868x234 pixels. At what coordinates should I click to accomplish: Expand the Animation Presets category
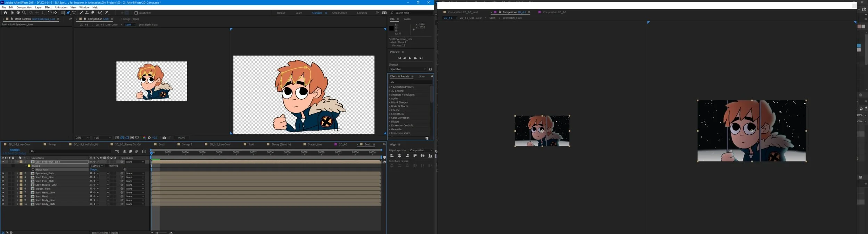pos(389,87)
